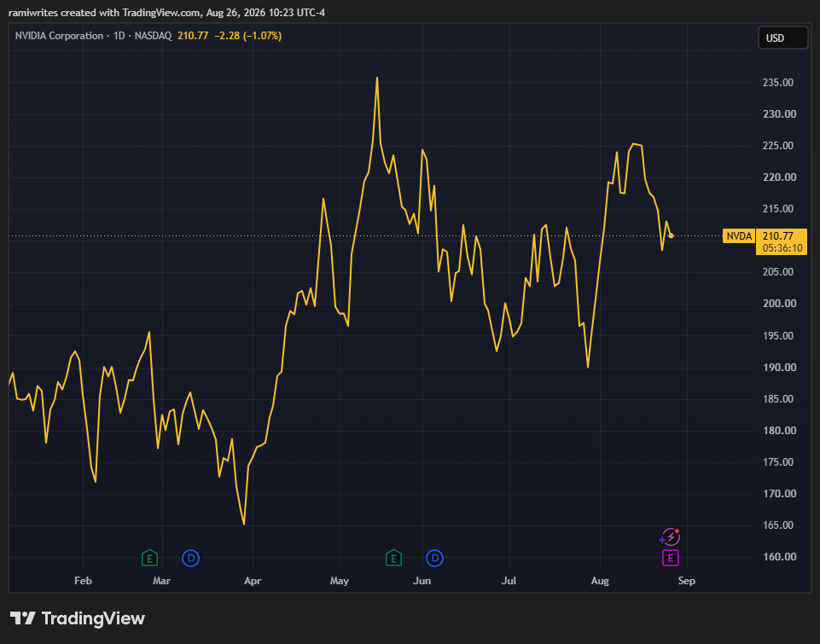Click the Jun label on time axis
Image resolution: width=820 pixels, height=644 pixels.
point(422,581)
